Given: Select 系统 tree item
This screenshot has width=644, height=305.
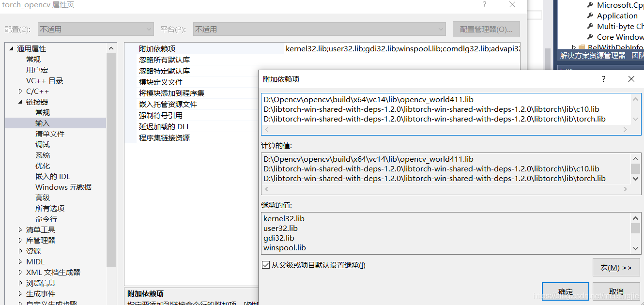Looking at the screenshot, I should [43, 155].
